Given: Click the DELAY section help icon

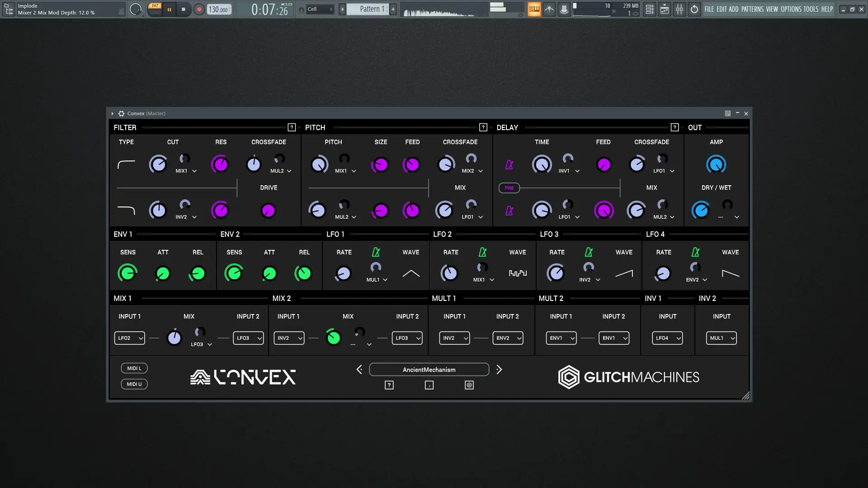Looking at the screenshot, I should click(x=675, y=127).
